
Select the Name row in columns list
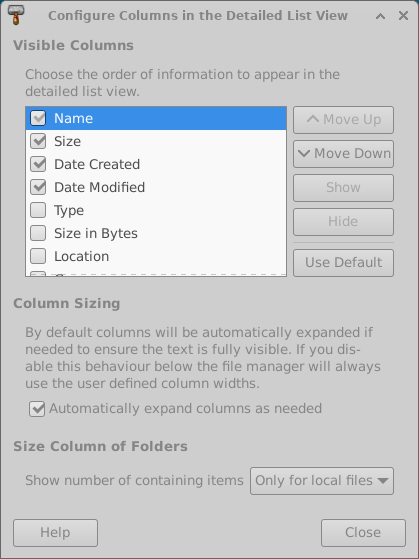(156, 118)
